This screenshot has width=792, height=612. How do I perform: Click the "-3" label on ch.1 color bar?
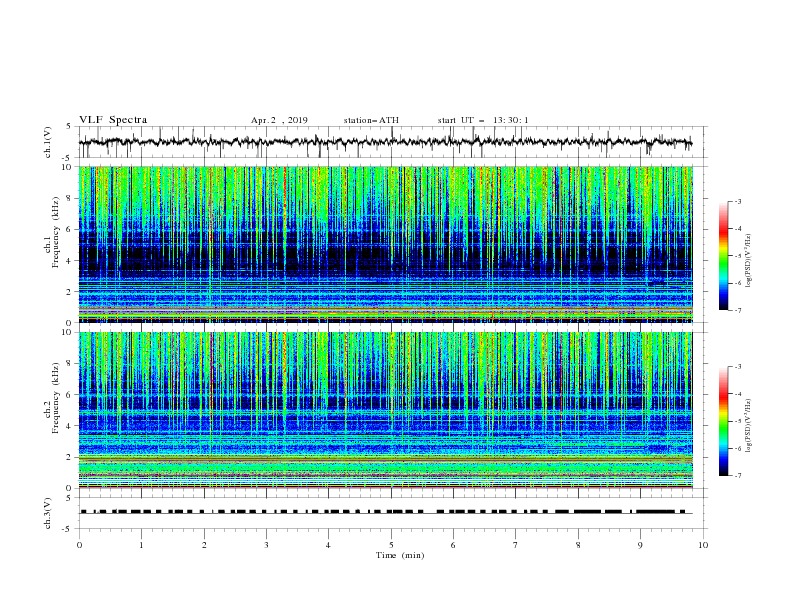coord(737,201)
